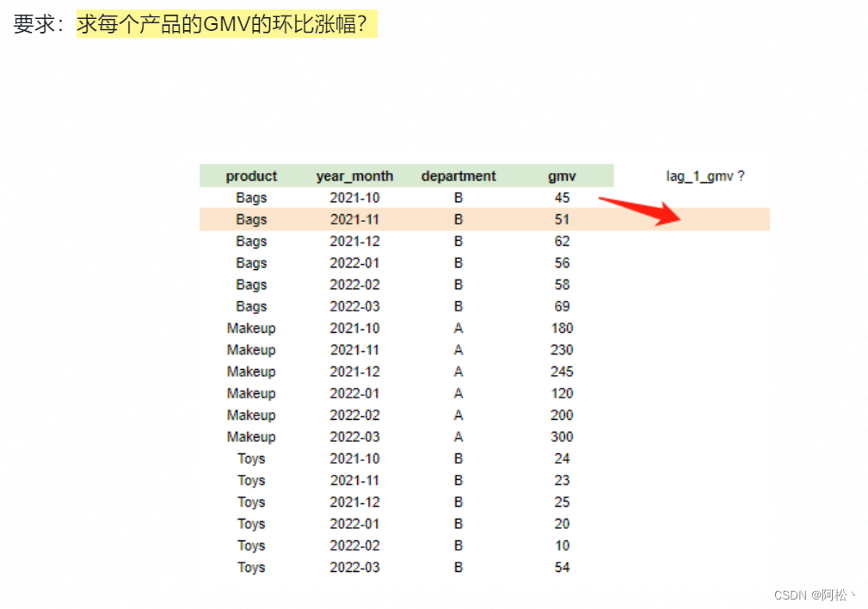Click year_month 2022-01 in the Toys row

[x=354, y=524]
